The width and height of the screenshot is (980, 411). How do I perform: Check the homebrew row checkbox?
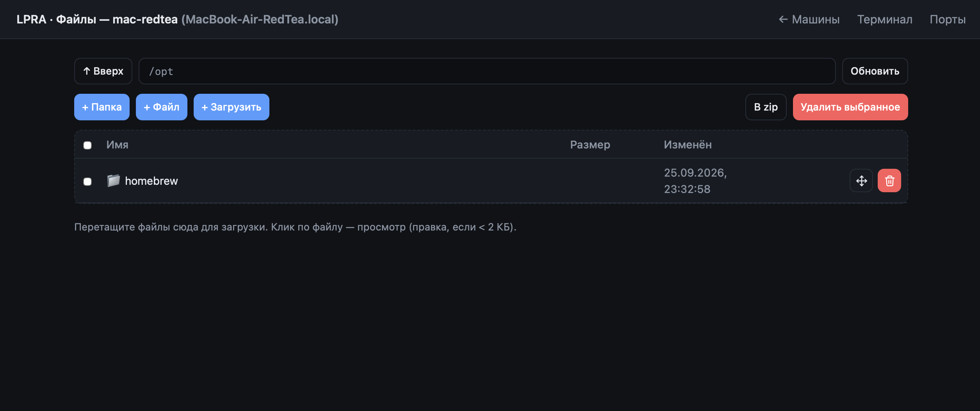click(87, 182)
